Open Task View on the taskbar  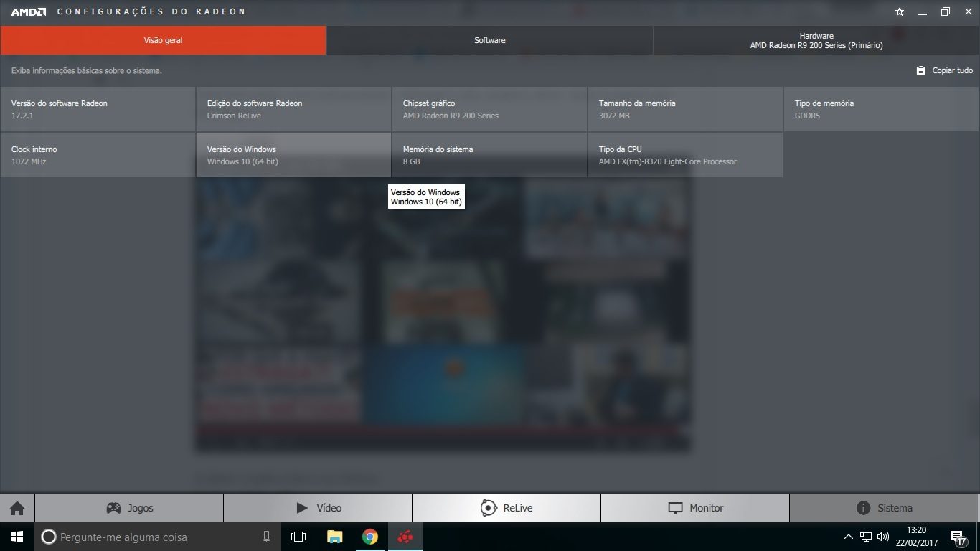[298, 537]
